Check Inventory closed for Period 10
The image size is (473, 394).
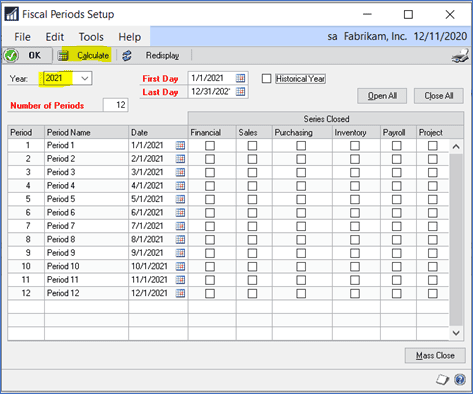[355, 267]
